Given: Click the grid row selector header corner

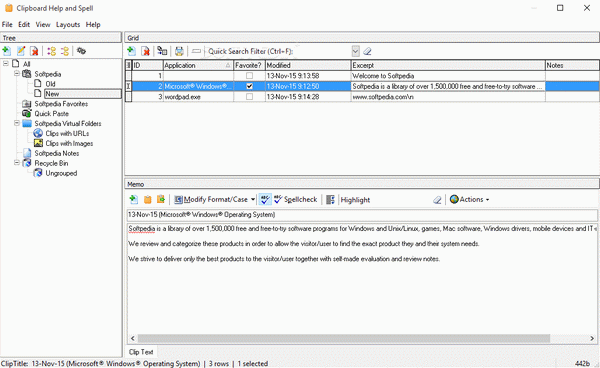Looking at the screenshot, I should (x=129, y=65).
